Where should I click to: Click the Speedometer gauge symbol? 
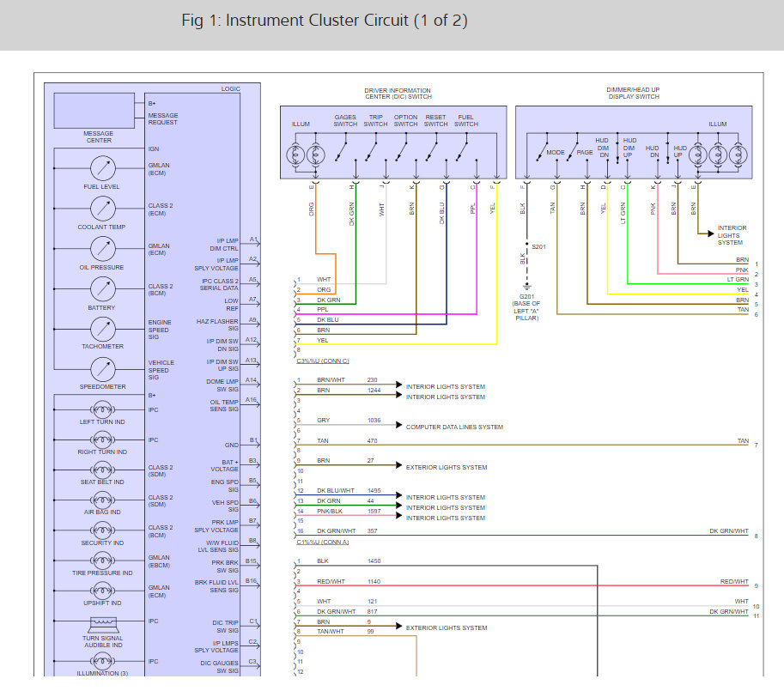tap(102, 369)
